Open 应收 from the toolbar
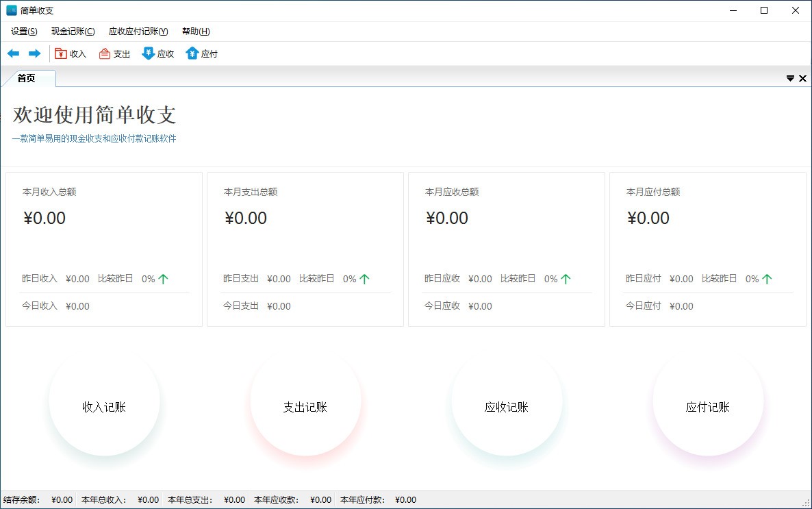This screenshot has height=509, width=812. point(158,53)
